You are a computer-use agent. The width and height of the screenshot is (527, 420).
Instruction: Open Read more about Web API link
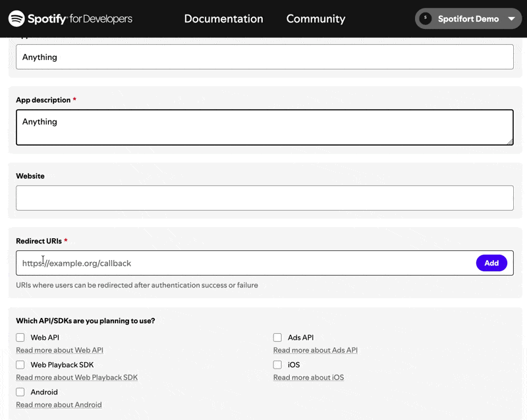coord(59,350)
